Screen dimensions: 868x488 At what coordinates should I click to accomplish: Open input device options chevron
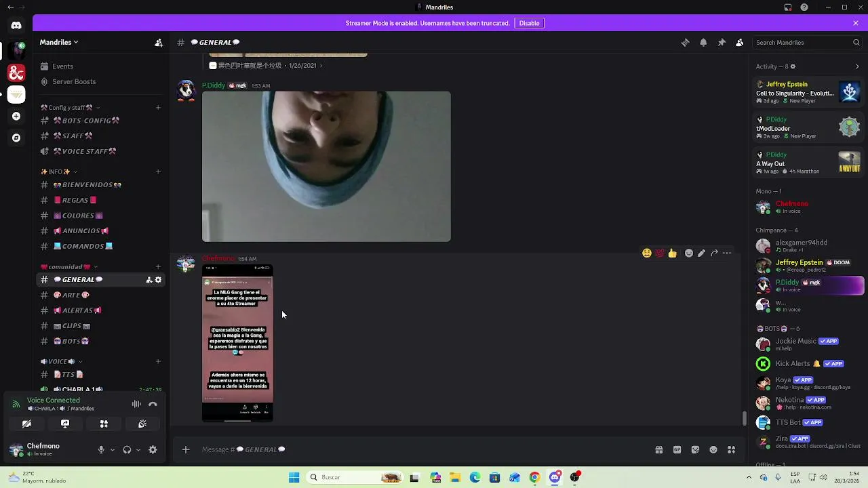click(x=113, y=449)
